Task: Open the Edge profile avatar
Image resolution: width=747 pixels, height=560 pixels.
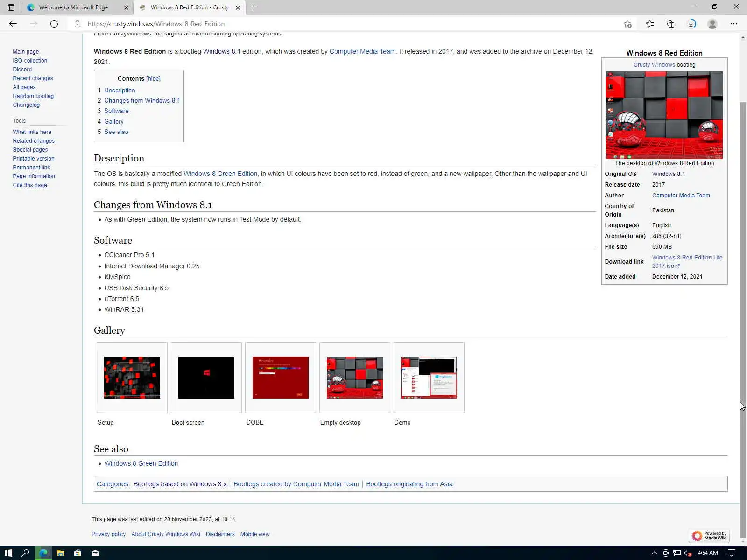Action: [712, 24]
